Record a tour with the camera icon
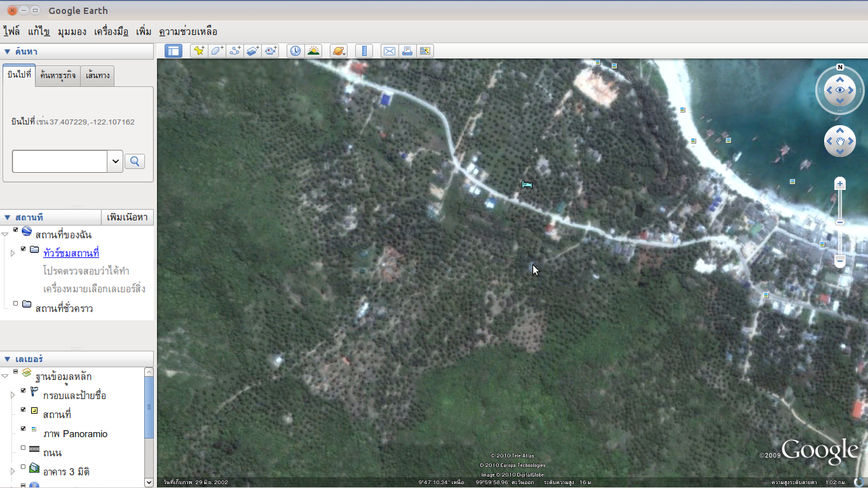Screen dimensions: 868x488 coord(271,51)
